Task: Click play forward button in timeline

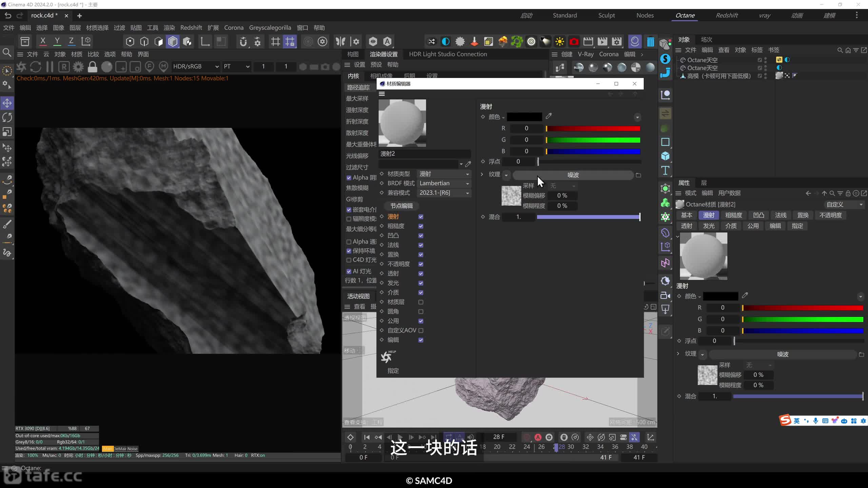Action: (400, 437)
